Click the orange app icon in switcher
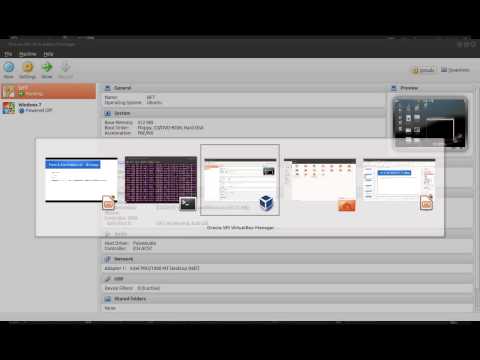Viewport: 480px width, 360px height. pyautogui.click(x=347, y=204)
